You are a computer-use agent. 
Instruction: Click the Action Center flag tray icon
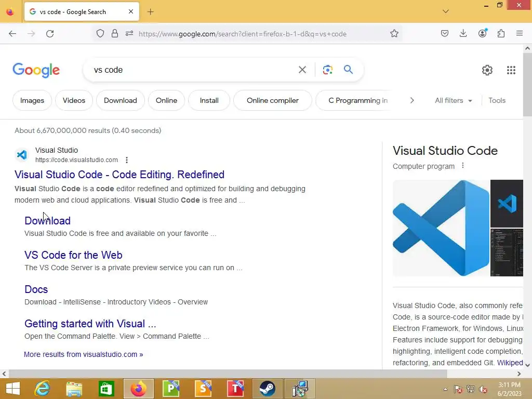pos(458,389)
